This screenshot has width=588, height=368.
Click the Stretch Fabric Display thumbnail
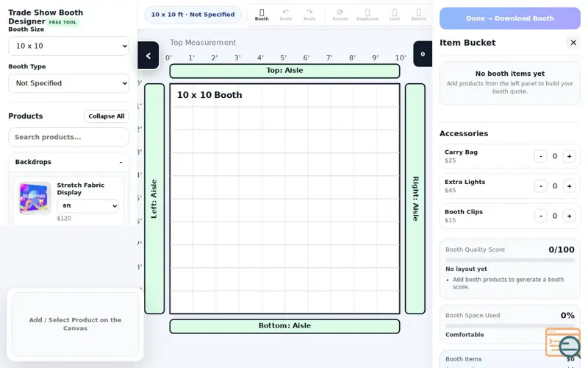coord(35,198)
